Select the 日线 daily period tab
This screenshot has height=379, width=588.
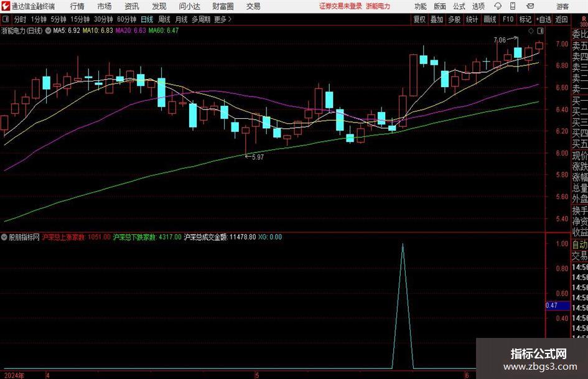147,19
